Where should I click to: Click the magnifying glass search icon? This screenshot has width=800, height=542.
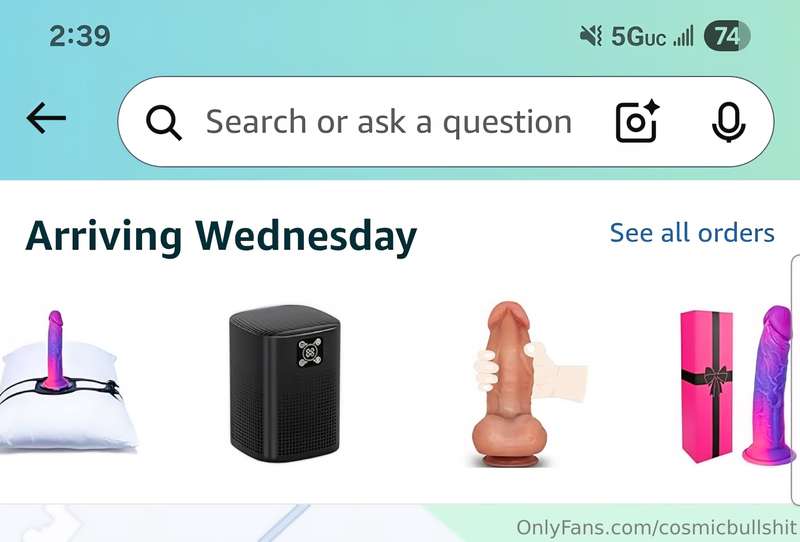[x=163, y=122]
